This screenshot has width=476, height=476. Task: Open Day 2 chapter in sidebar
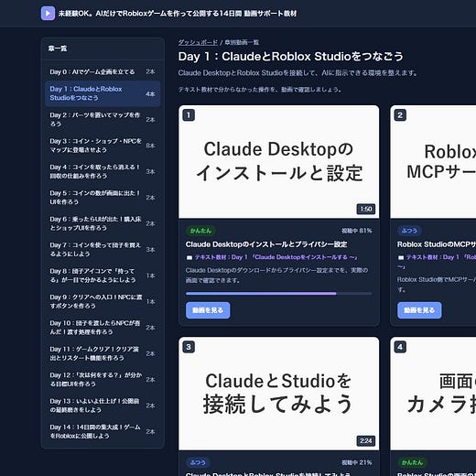click(103, 119)
